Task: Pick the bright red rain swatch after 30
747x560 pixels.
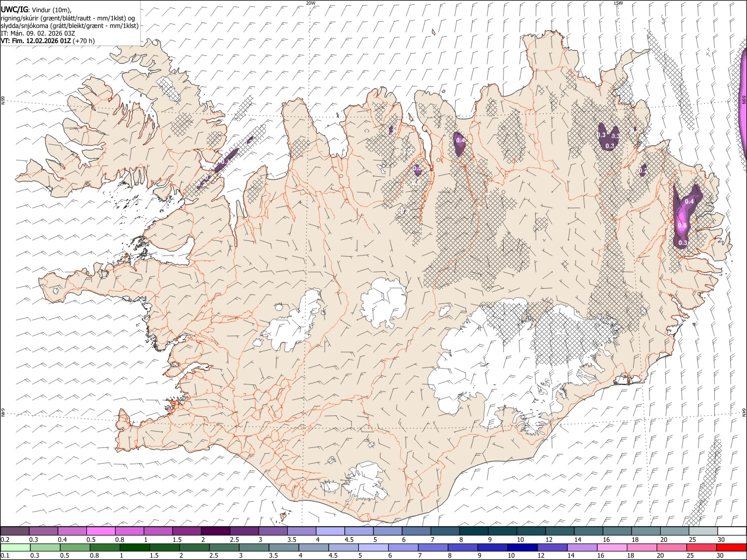Action: 732,548
